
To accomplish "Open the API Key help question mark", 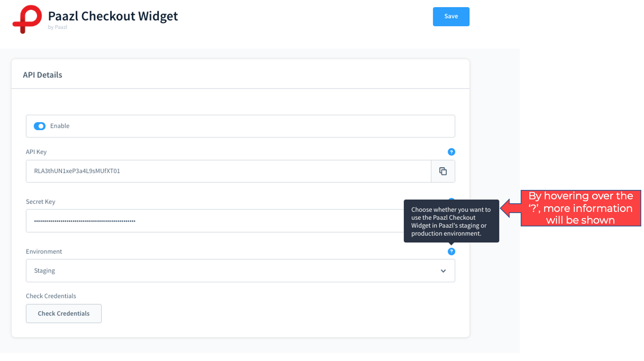I will click(451, 152).
